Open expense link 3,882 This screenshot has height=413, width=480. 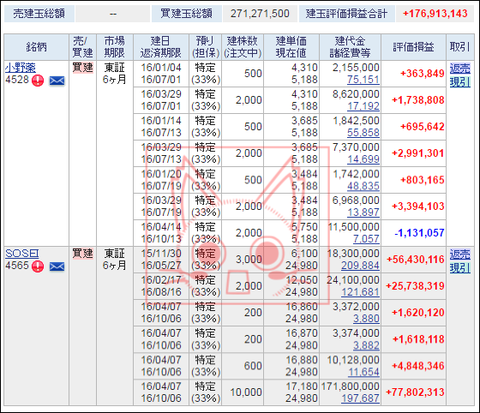(x=366, y=345)
